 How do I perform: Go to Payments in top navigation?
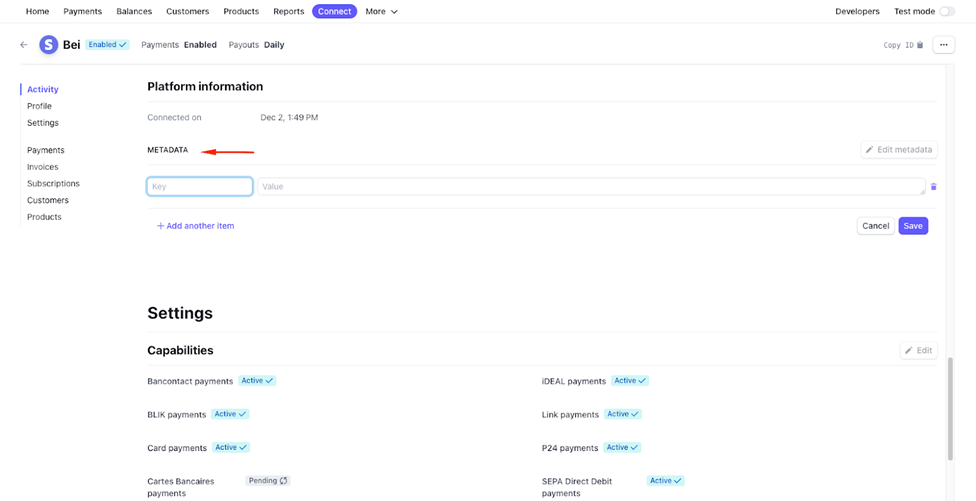[x=83, y=11]
